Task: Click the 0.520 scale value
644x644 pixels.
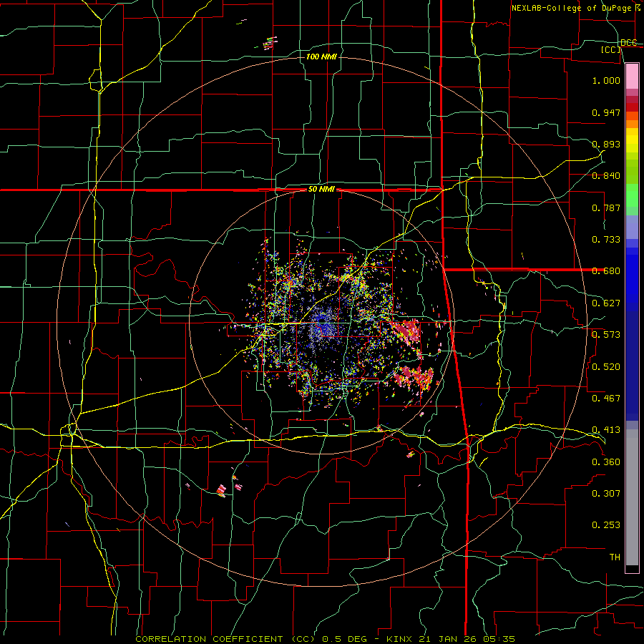Action: (x=606, y=367)
